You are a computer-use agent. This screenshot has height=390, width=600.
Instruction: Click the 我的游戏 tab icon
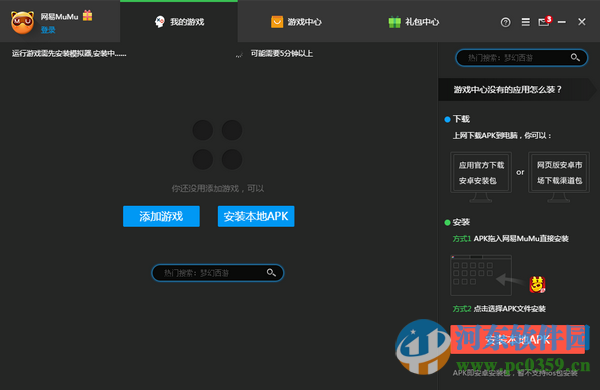pos(160,22)
